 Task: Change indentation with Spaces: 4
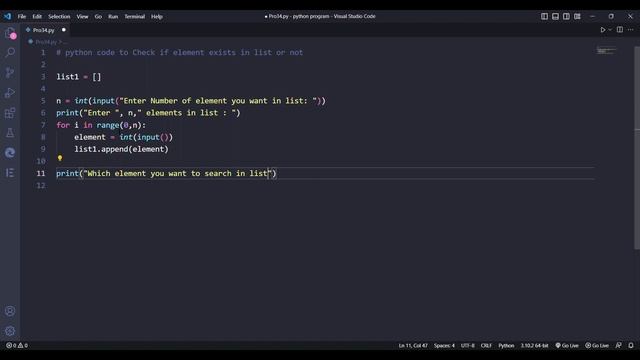pos(444,346)
